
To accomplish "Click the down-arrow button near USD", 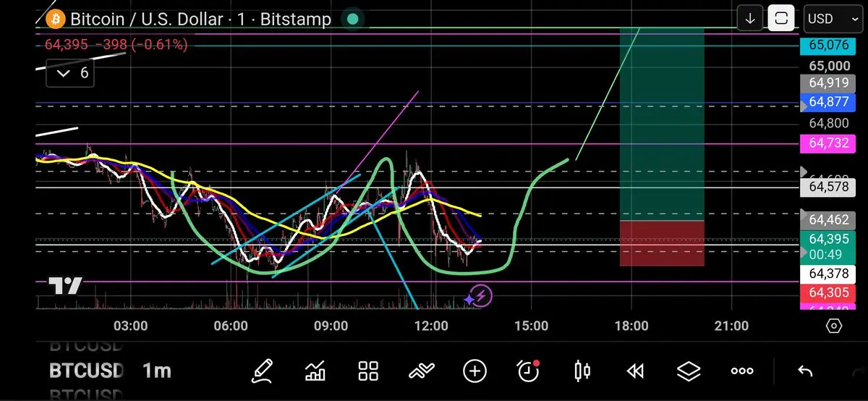I will [750, 19].
